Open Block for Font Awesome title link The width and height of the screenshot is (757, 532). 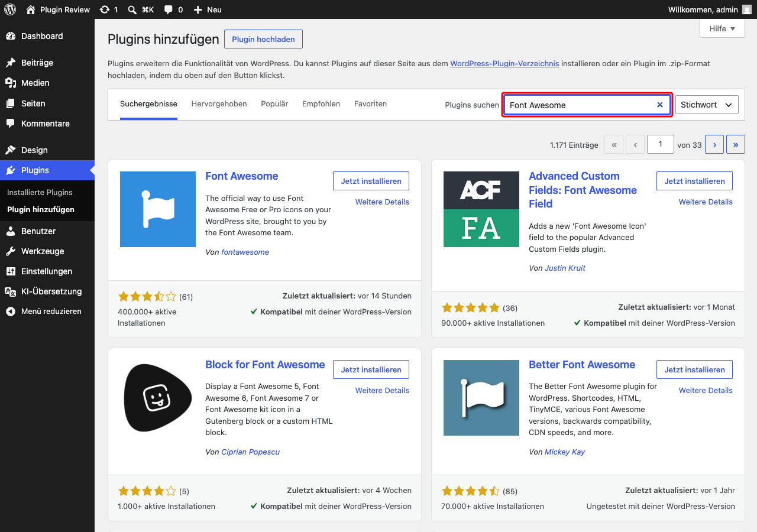[x=265, y=365]
